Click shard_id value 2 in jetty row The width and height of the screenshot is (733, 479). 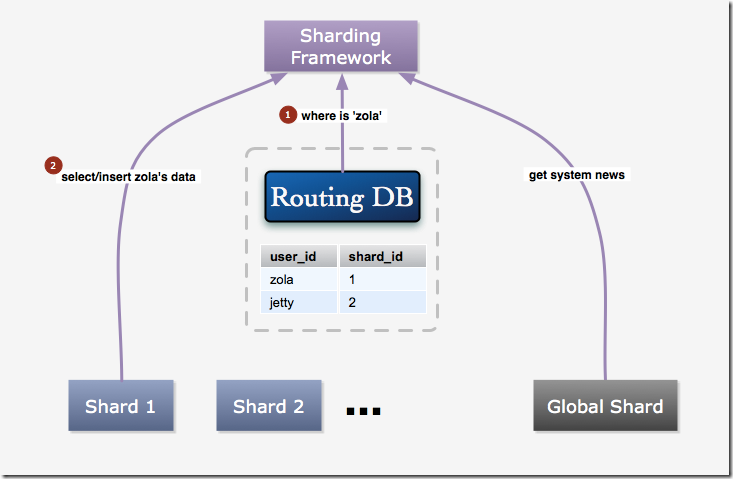[x=383, y=302]
